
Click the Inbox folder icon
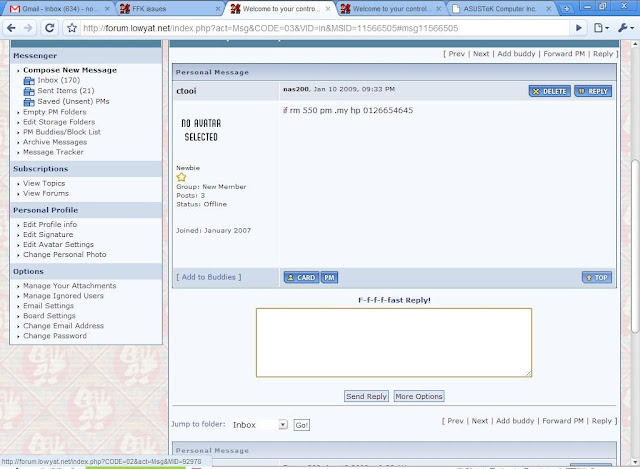pyautogui.click(x=29, y=81)
